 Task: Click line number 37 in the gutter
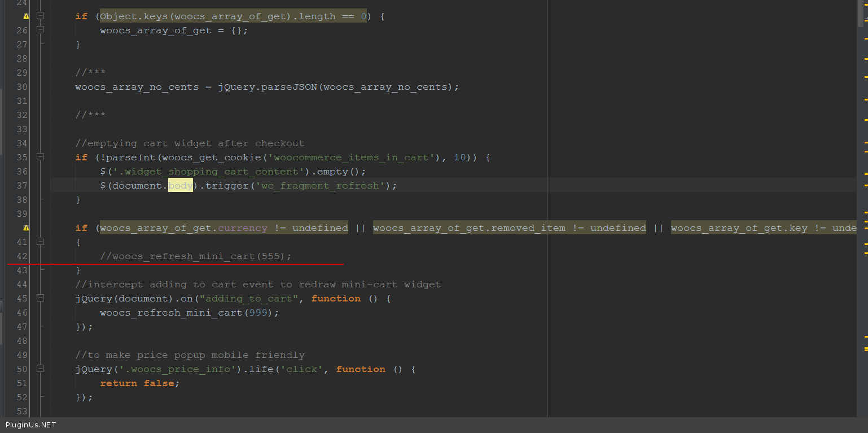[22, 186]
